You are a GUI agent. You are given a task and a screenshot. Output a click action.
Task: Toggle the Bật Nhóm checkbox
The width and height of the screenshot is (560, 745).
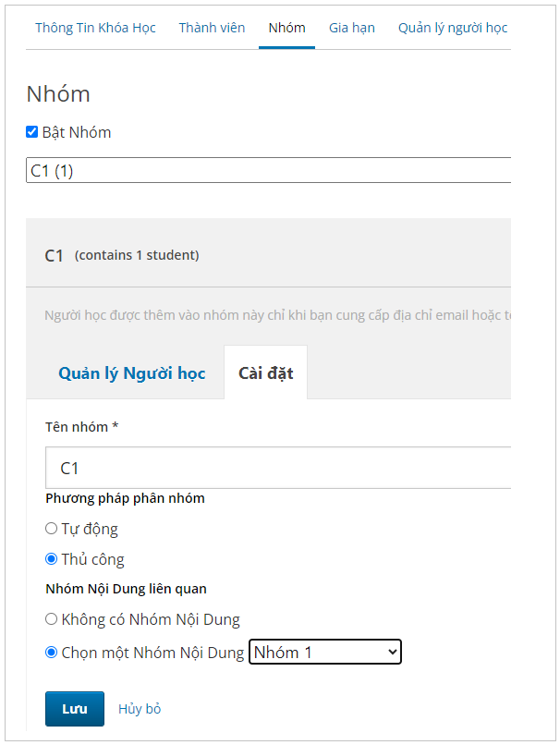(x=31, y=131)
